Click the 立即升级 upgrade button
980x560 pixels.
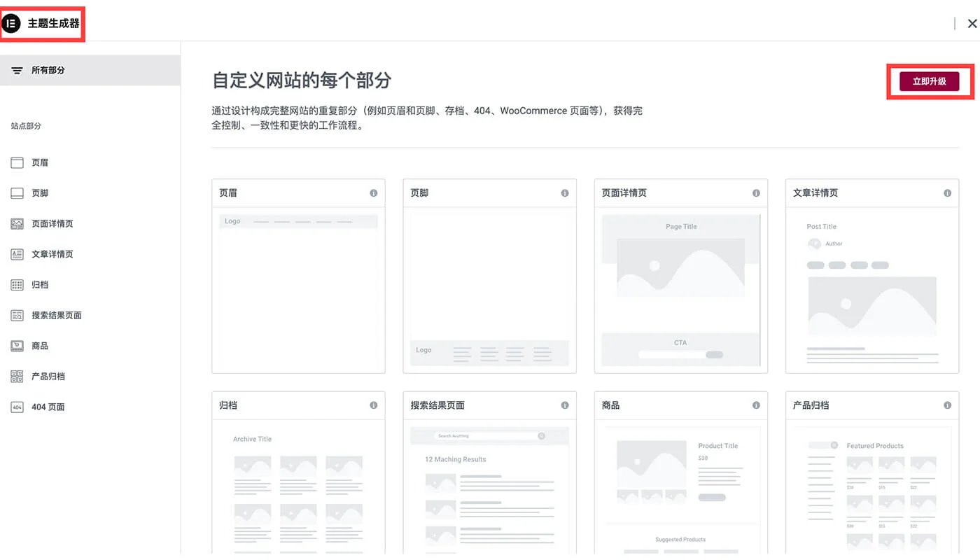pos(929,80)
